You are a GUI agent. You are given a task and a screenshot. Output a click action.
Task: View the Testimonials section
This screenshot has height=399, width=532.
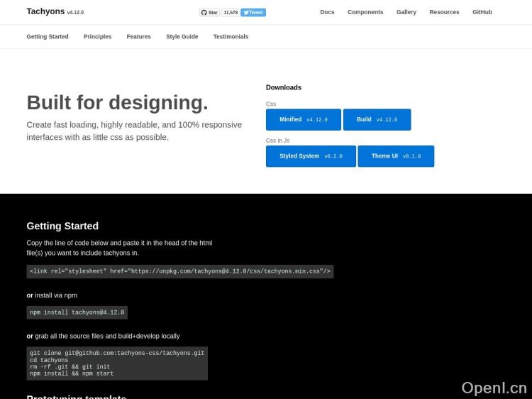[231, 37]
